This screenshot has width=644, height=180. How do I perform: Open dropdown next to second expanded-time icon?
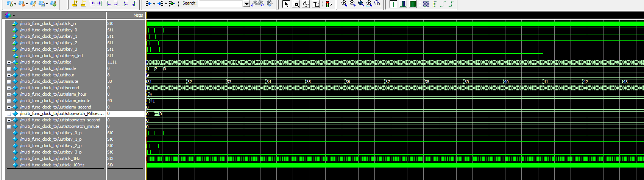(x=166, y=4)
